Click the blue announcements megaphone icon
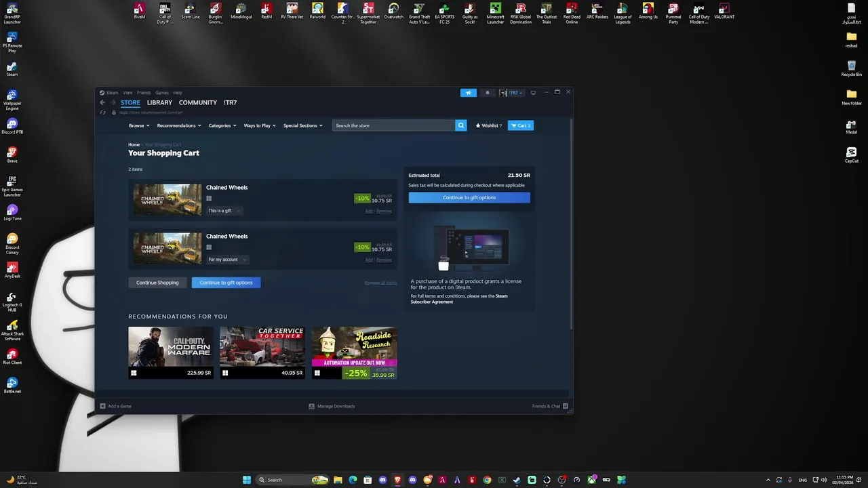The width and height of the screenshot is (868, 488). (x=469, y=93)
